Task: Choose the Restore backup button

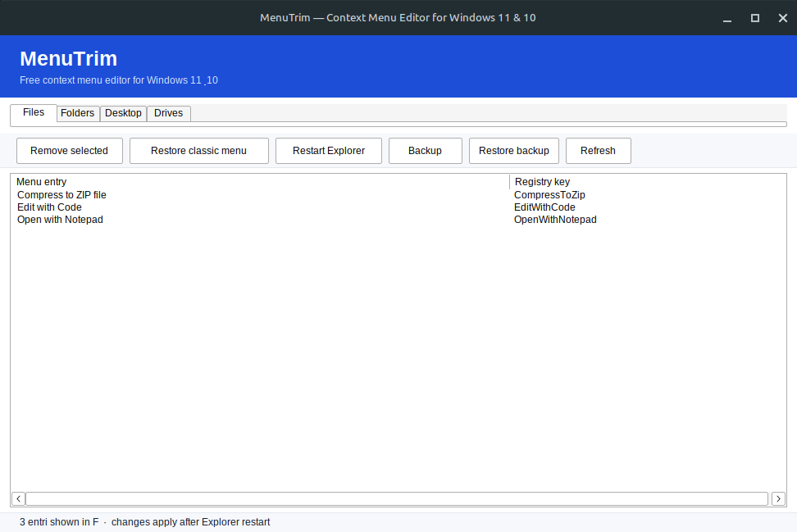Action: click(x=514, y=151)
